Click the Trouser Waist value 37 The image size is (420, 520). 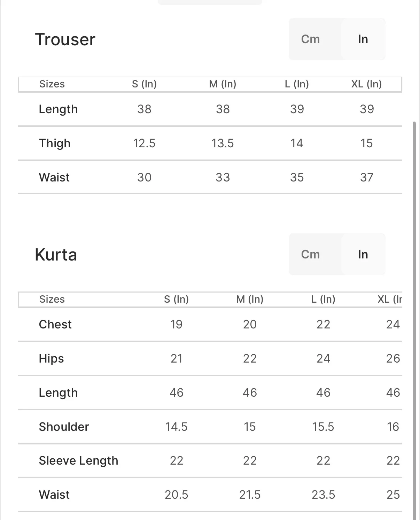coord(367,177)
